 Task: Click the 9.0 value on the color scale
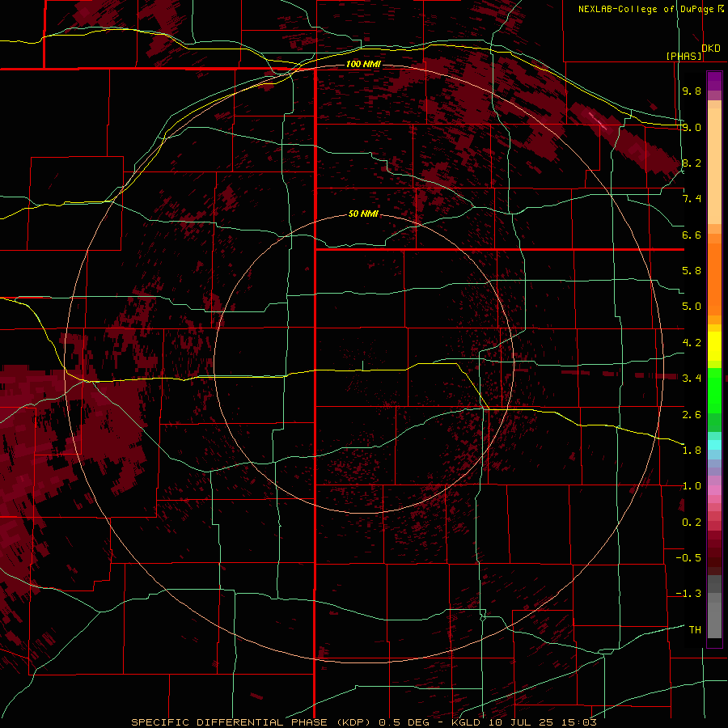(x=692, y=127)
